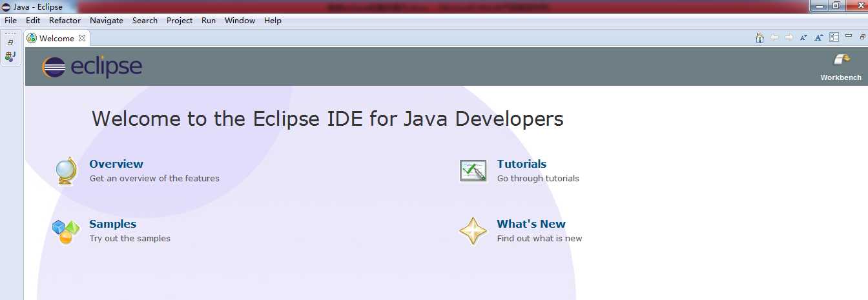Screen dimensions: 868x300
Task: Follow the What's New link
Action: tap(532, 224)
